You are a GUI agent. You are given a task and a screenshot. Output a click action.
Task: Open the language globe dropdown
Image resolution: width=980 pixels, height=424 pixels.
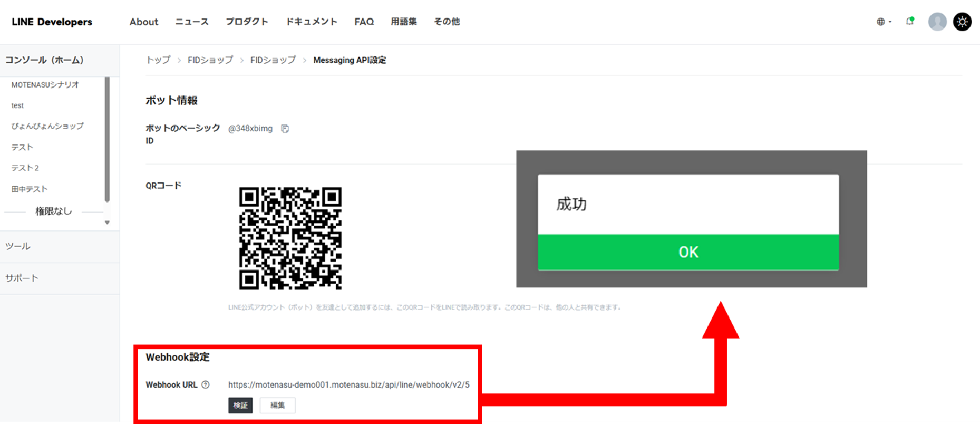pyautogui.click(x=884, y=22)
